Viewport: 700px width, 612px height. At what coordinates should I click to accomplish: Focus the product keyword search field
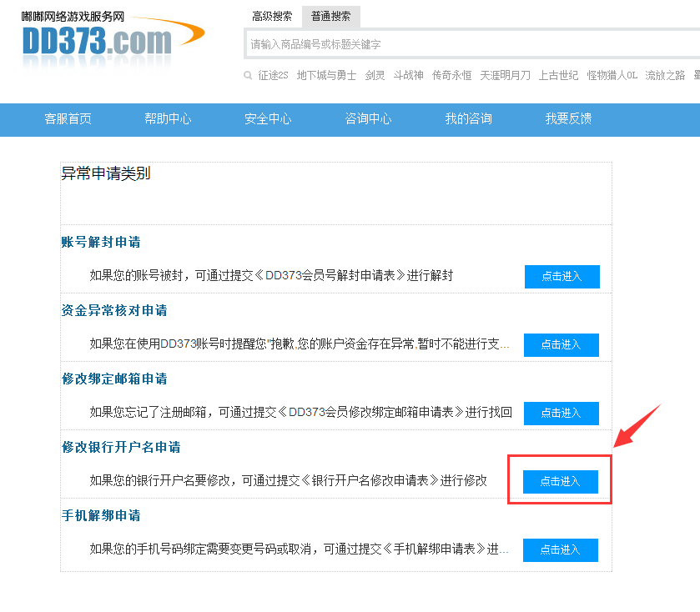coord(472,43)
